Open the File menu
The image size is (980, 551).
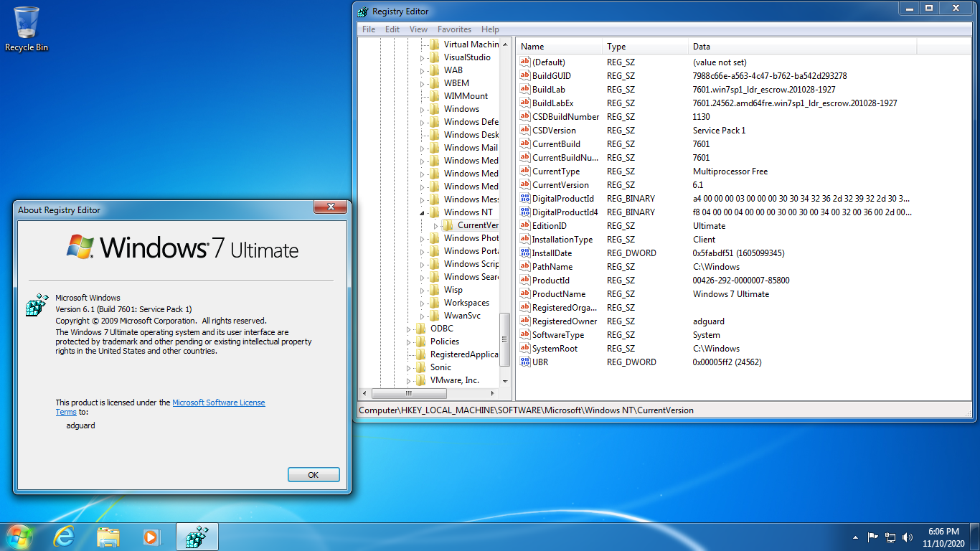pyautogui.click(x=369, y=29)
